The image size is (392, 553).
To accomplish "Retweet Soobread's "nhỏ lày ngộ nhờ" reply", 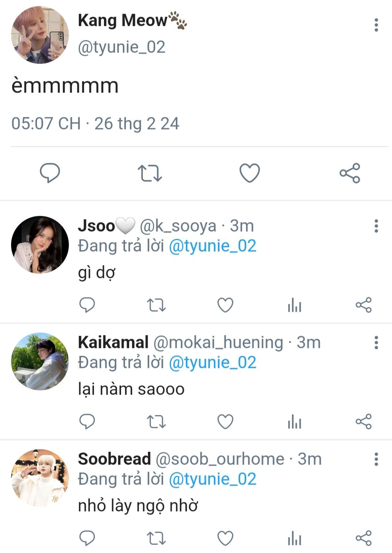I will pyautogui.click(x=156, y=539).
